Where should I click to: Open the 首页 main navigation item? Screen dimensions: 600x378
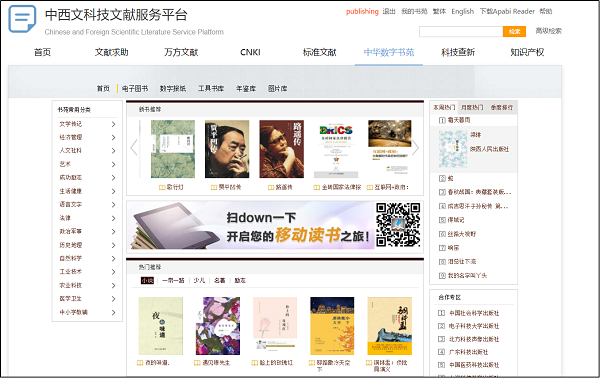pyautogui.click(x=42, y=52)
